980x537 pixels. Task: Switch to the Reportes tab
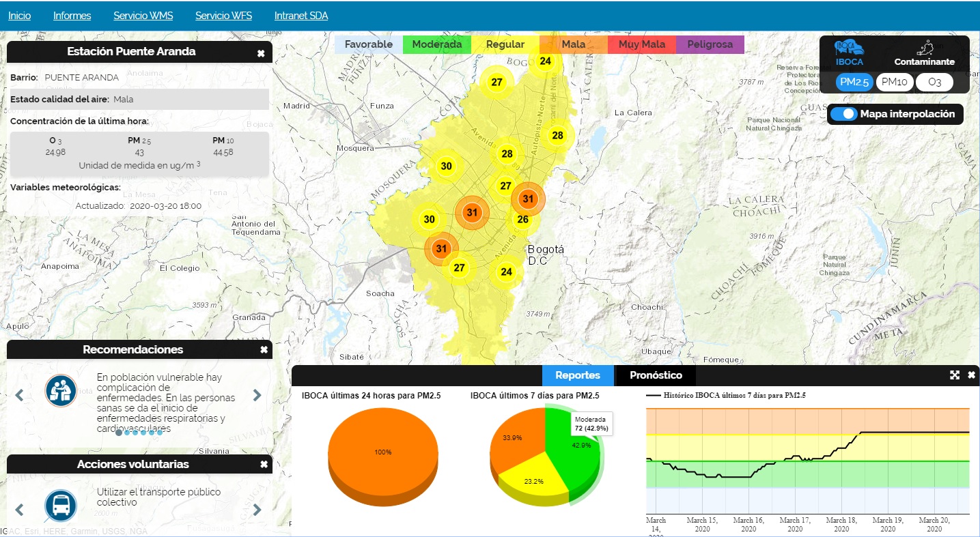pyautogui.click(x=578, y=375)
